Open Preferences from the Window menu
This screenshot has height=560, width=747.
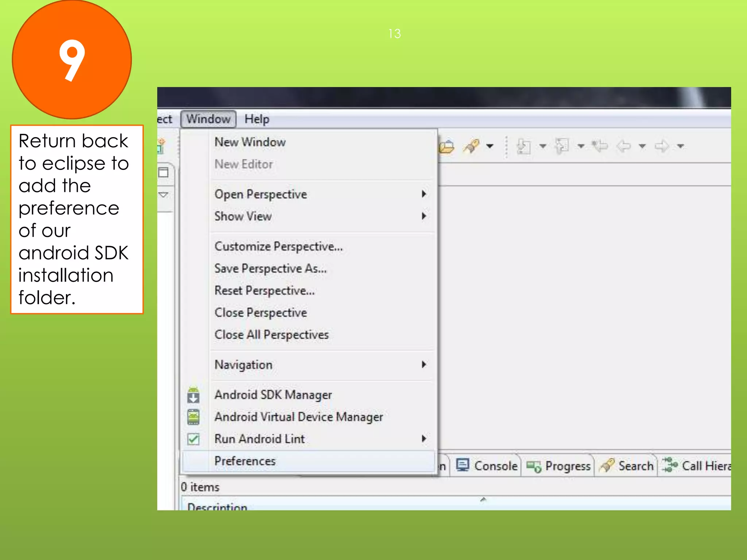coord(308,462)
